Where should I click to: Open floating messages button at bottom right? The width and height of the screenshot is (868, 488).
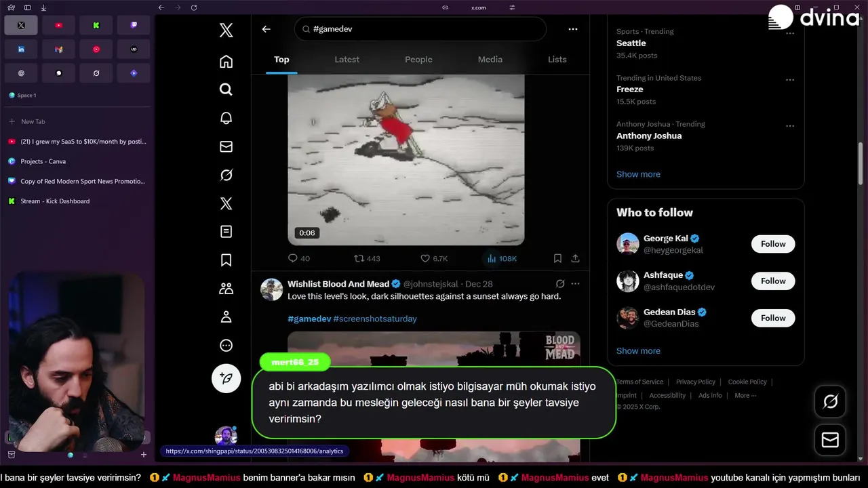(x=830, y=440)
